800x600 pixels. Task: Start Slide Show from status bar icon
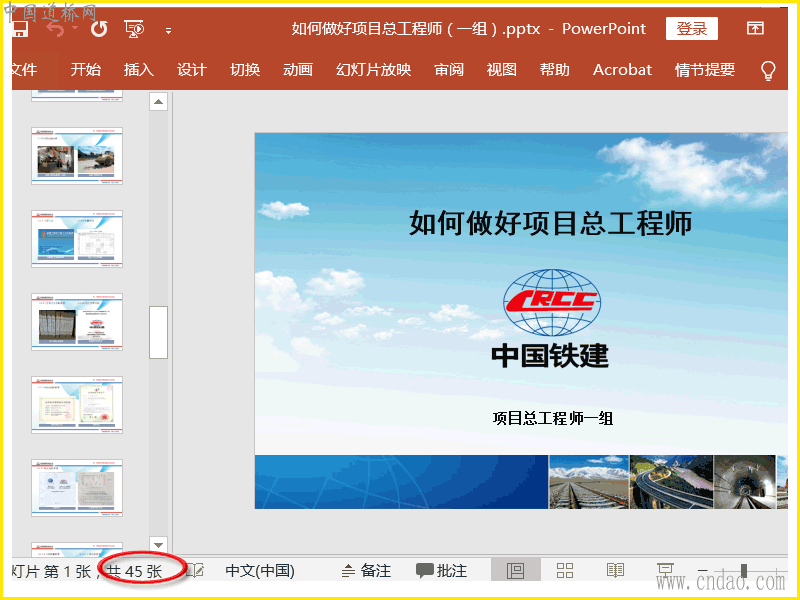click(665, 570)
